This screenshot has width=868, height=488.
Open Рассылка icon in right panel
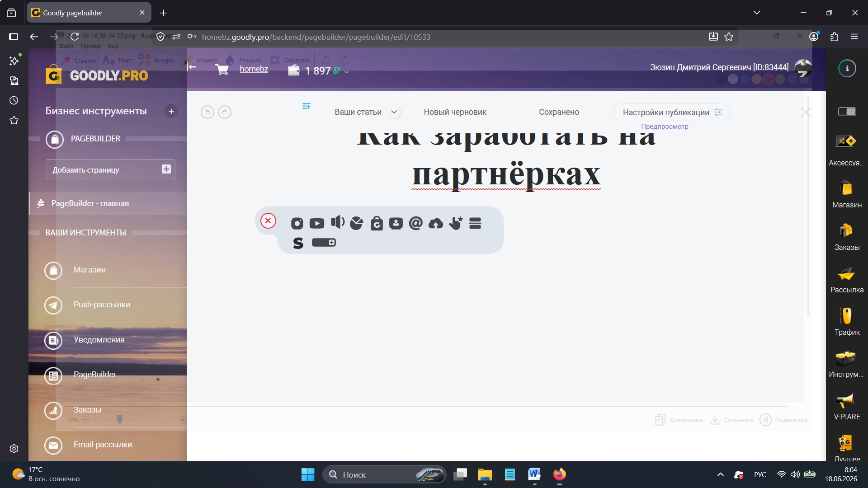pos(846,279)
